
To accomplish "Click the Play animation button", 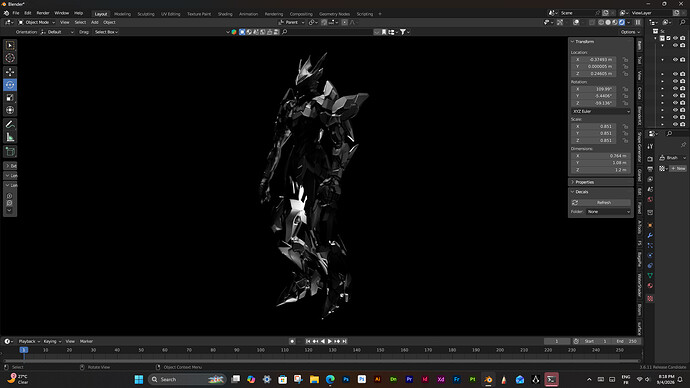I will pos(330,341).
